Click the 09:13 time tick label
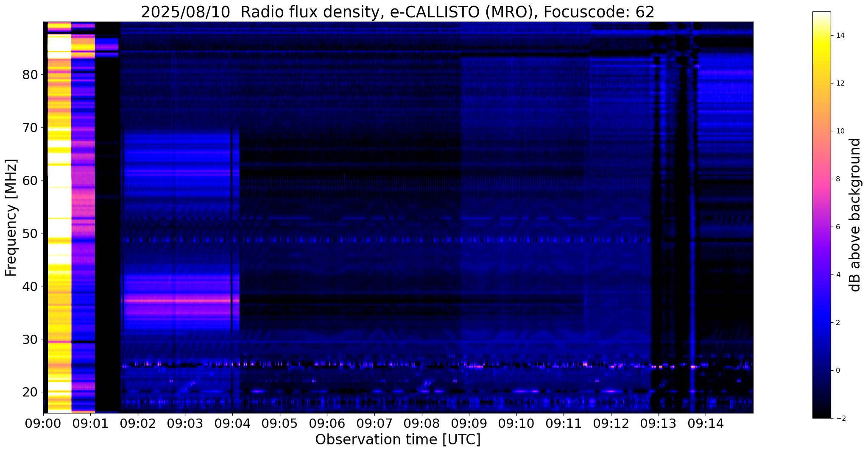Screen dimensions: 868x452 click(x=658, y=424)
